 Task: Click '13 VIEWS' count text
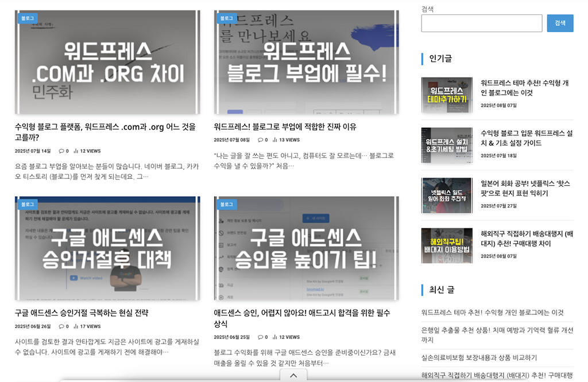289,140
